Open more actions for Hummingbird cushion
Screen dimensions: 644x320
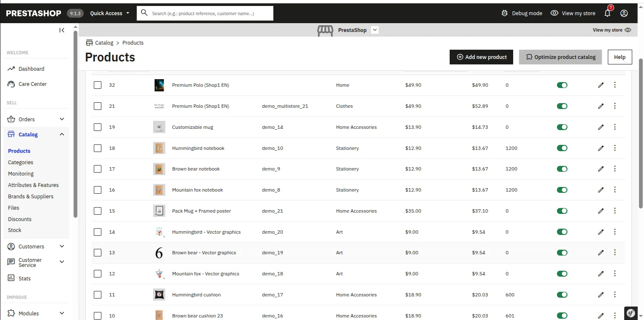pos(615,295)
